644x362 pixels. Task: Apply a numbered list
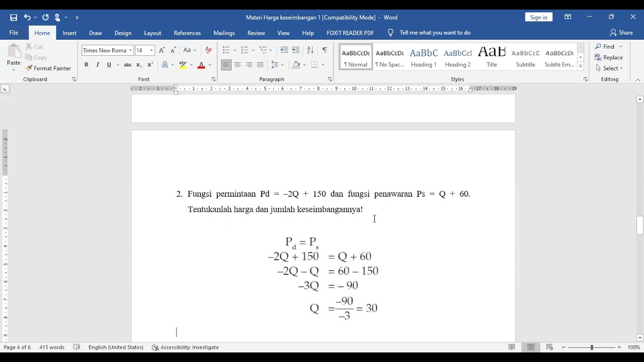coord(245,50)
